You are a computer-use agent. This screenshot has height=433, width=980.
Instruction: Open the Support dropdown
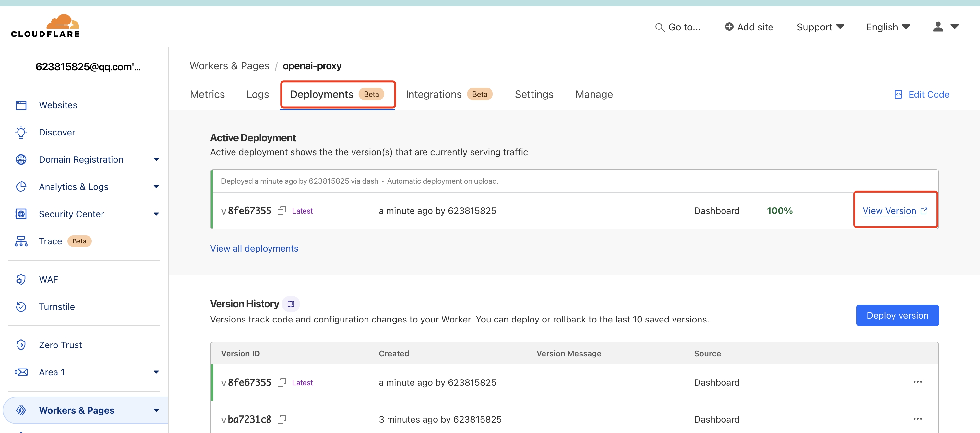(820, 27)
